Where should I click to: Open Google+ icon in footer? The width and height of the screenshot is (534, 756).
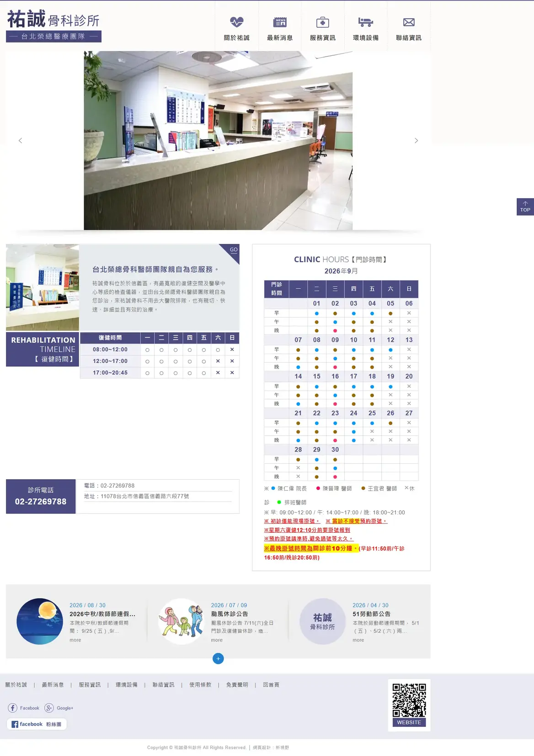(x=49, y=708)
